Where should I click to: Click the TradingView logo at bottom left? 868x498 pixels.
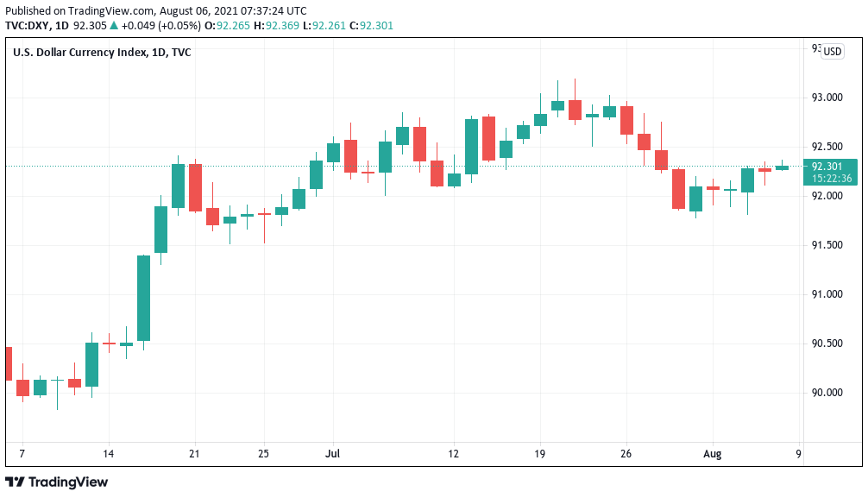pos(57,482)
